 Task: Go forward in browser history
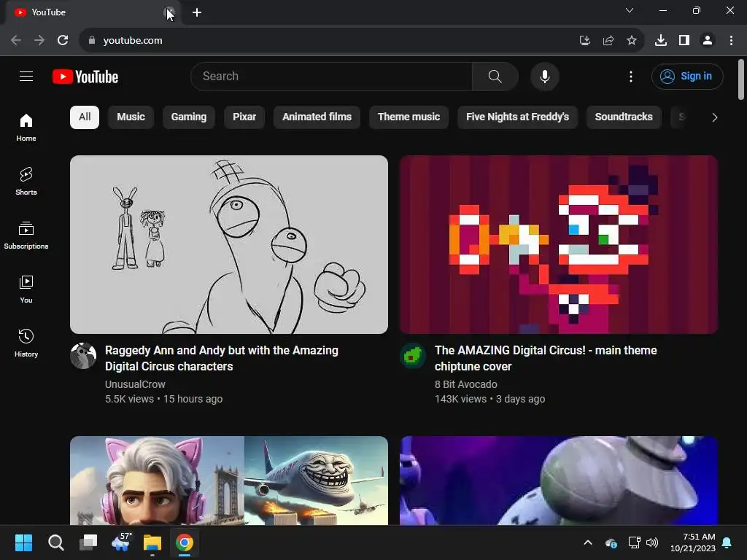[39, 41]
